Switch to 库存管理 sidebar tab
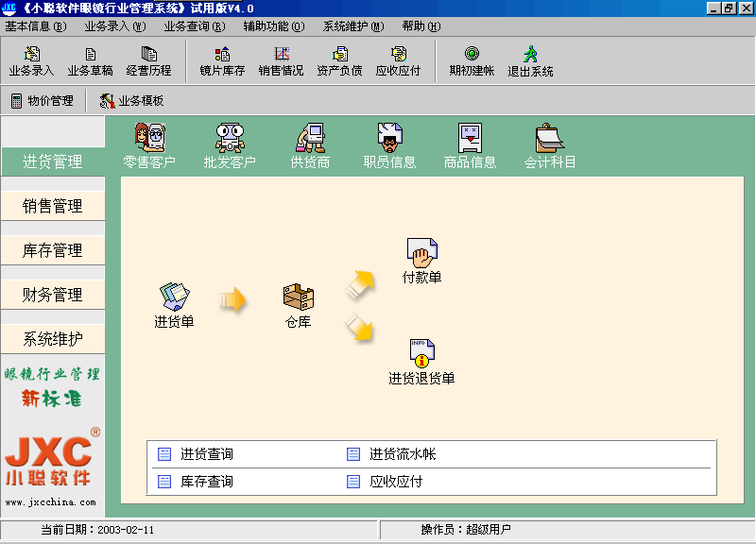This screenshot has width=756, height=544. pyautogui.click(x=53, y=250)
